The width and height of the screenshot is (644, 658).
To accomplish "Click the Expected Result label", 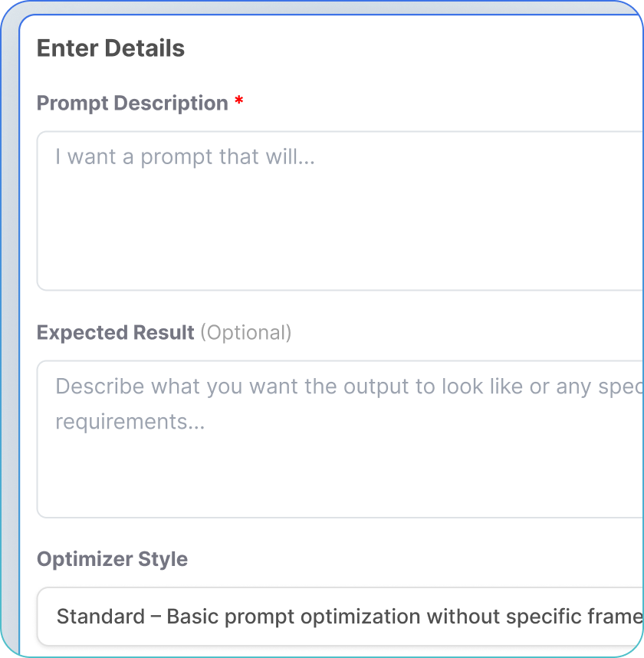I will (114, 332).
